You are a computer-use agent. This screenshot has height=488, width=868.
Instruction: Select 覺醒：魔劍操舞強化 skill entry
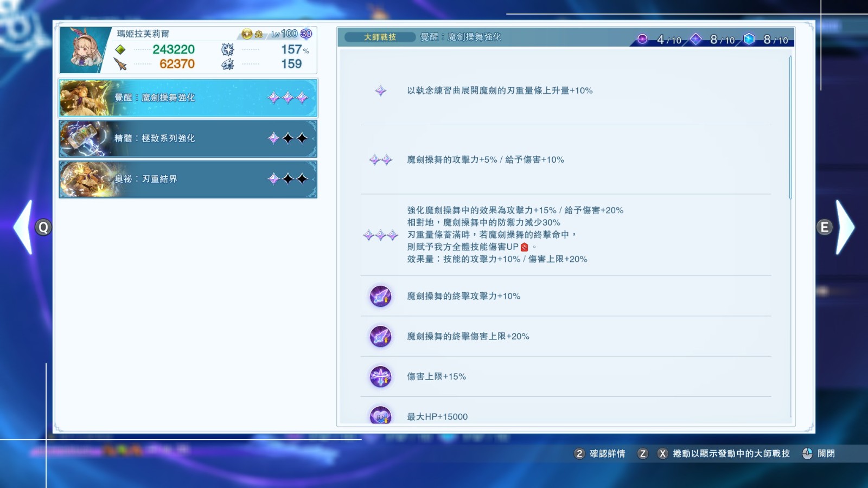click(x=188, y=98)
